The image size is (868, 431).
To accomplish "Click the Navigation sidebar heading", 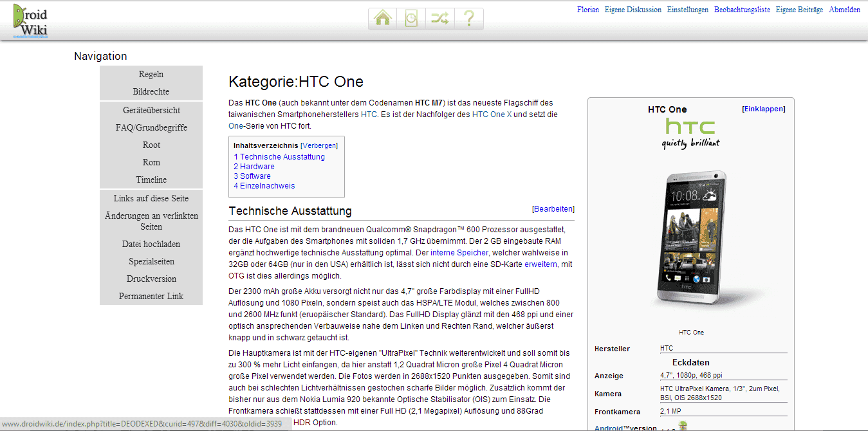I will coord(100,56).
